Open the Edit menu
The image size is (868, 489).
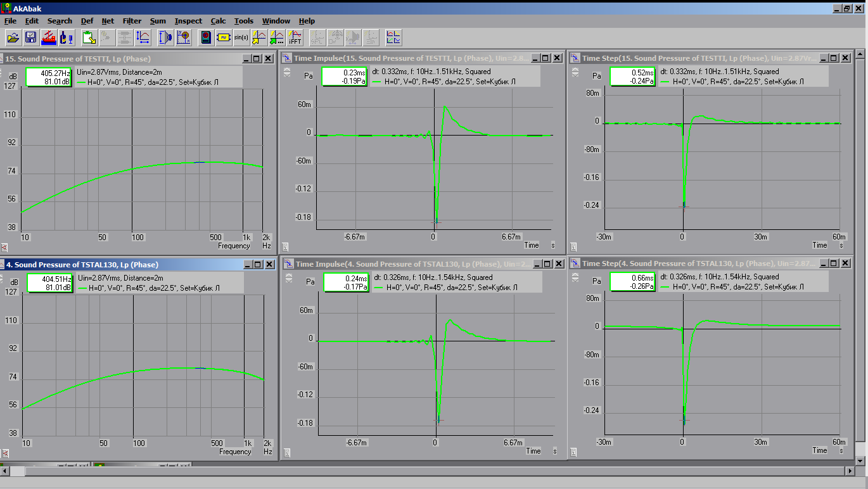click(x=32, y=21)
